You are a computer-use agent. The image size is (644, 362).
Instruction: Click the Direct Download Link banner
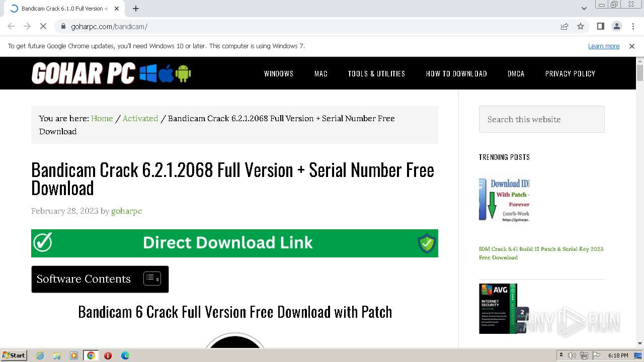click(234, 243)
